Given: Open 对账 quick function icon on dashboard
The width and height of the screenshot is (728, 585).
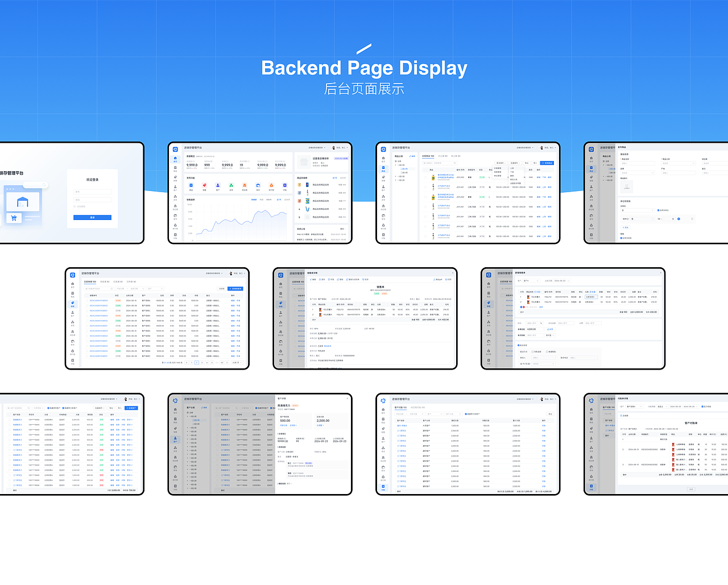Looking at the screenshot, I should click(x=284, y=185).
